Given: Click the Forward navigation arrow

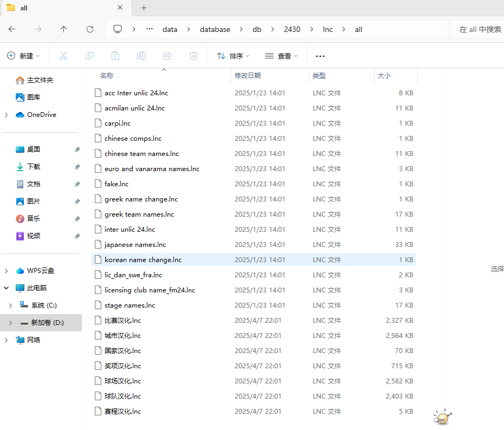Looking at the screenshot, I should 38,29.
